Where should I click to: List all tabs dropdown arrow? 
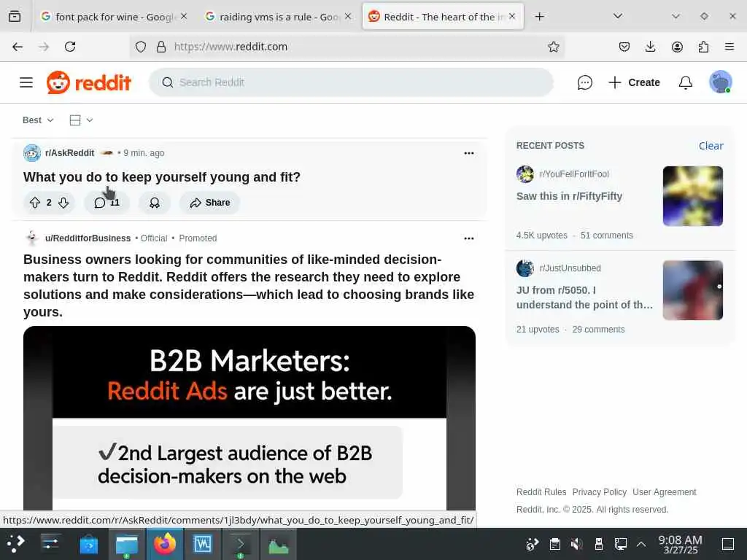coord(618,16)
